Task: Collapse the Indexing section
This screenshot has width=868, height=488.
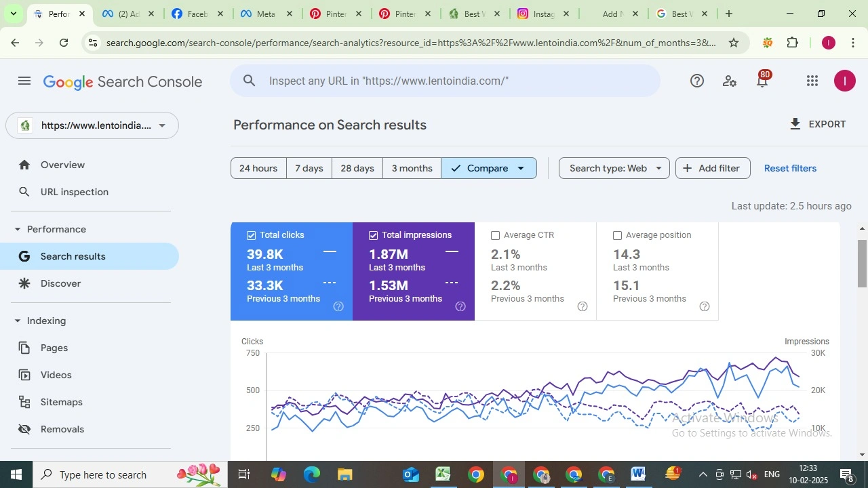Action: [18, 321]
